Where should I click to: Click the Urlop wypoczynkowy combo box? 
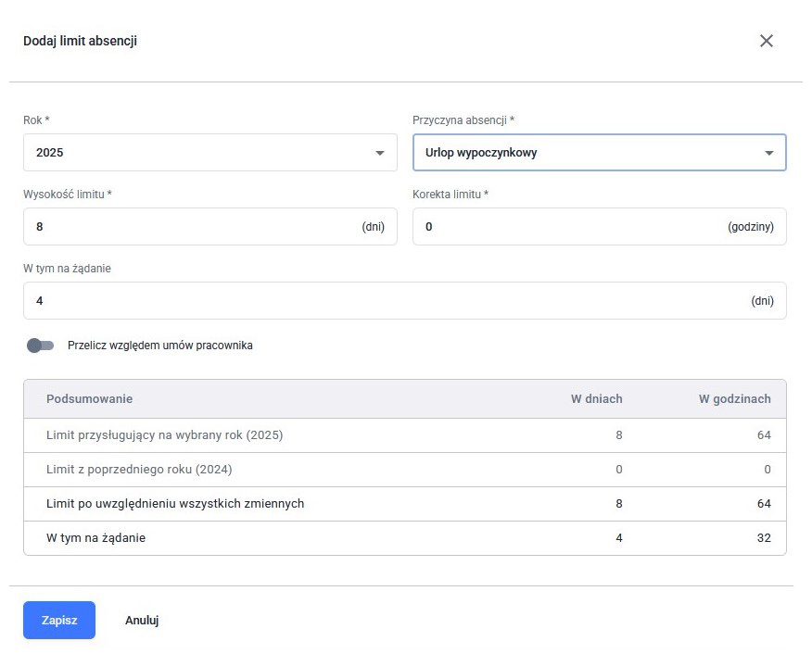599,153
